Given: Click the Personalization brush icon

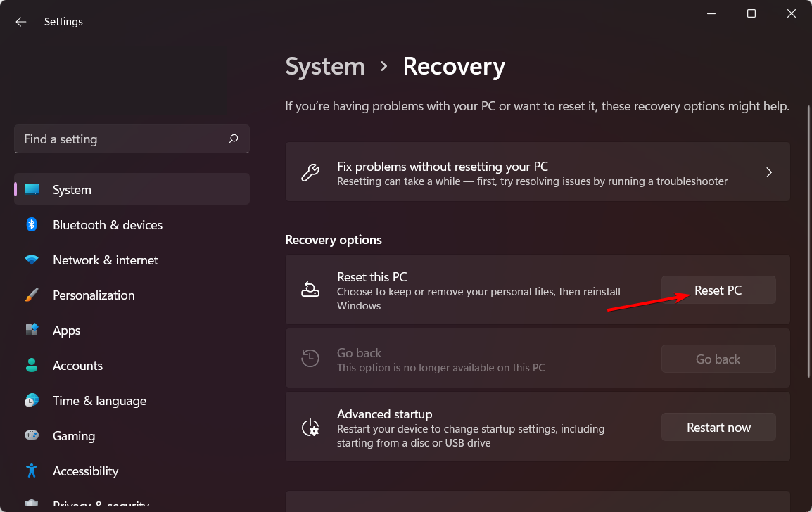Looking at the screenshot, I should (32, 295).
